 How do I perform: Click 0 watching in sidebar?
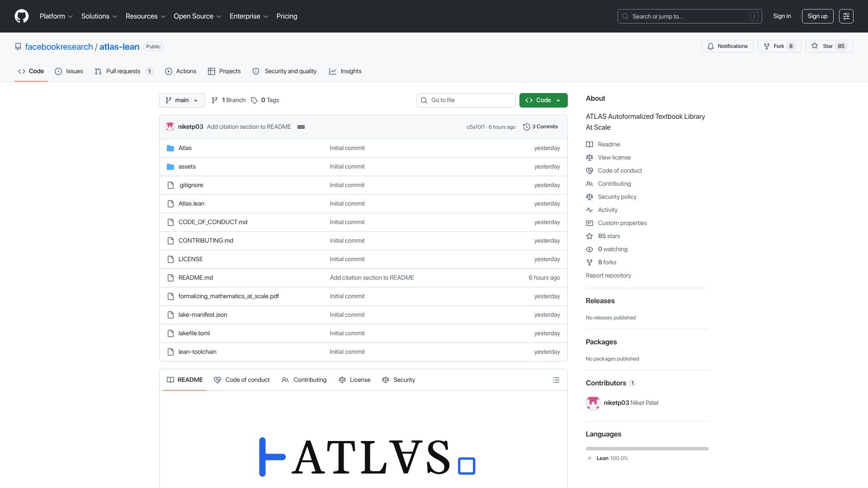[613, 249]
